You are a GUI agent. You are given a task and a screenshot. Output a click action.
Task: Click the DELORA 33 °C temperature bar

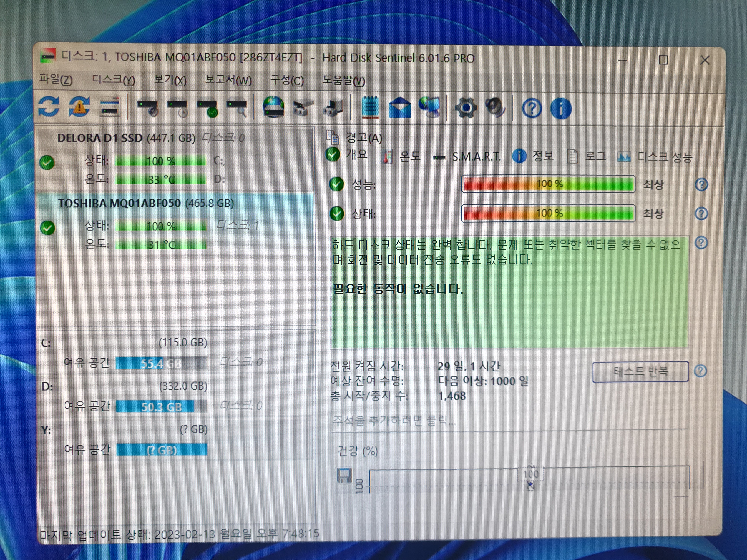coord(160,179)
